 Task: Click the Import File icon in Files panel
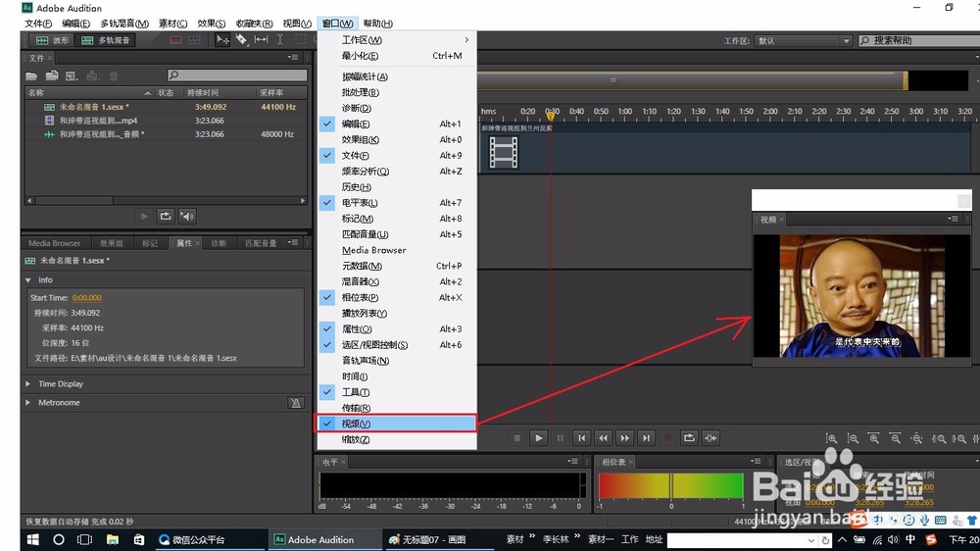pyautogui.click(x=52, y=75)
